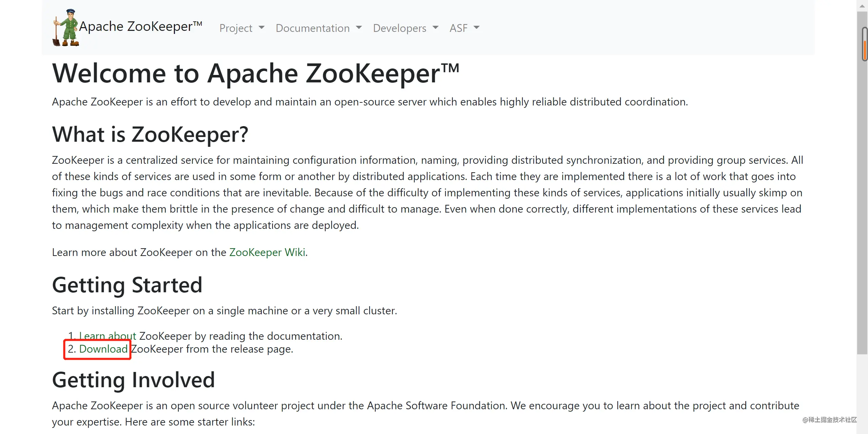Follow the ZooKeeper Wiki link
The height and width of the screenshot is (434, 868).
(x=267, y=252)
